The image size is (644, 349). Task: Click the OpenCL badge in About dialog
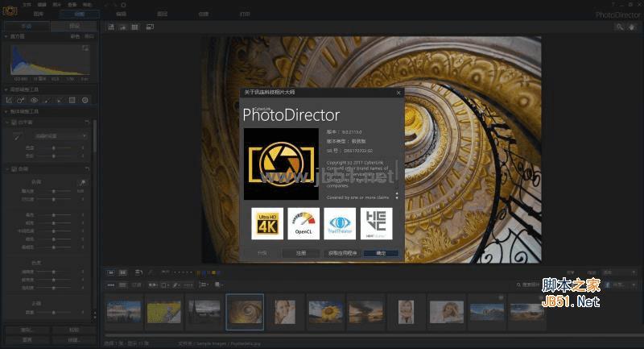tap(303, 223)
